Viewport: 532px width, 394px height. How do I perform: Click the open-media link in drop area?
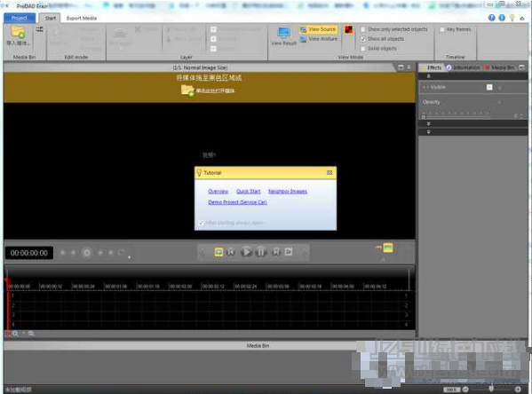coord(215,91)
